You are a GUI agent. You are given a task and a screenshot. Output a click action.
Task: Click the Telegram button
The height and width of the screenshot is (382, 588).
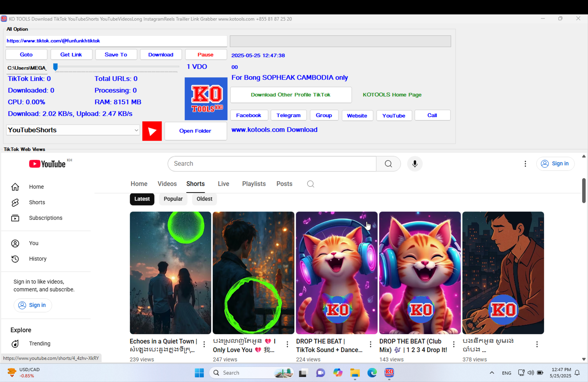289,115
